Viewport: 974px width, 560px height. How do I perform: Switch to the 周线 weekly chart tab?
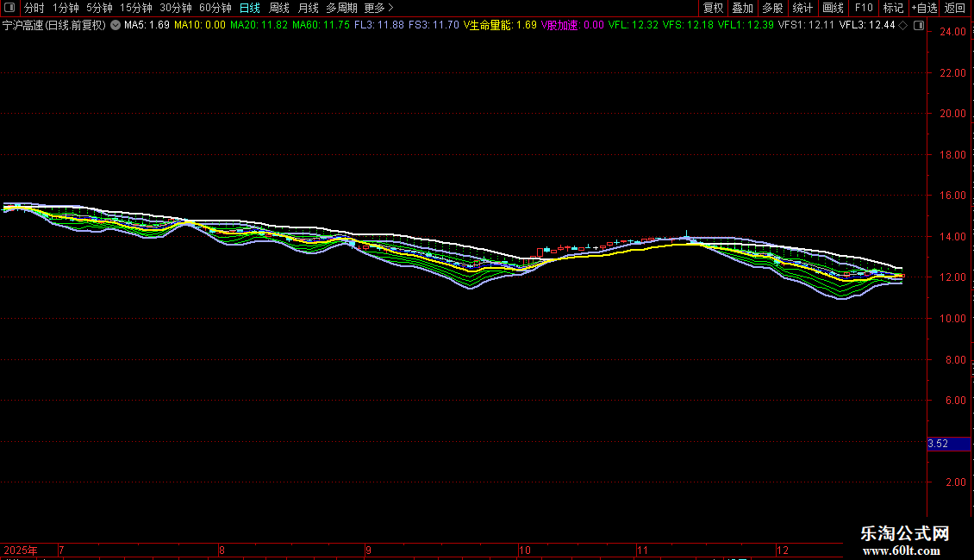(279, 8)
